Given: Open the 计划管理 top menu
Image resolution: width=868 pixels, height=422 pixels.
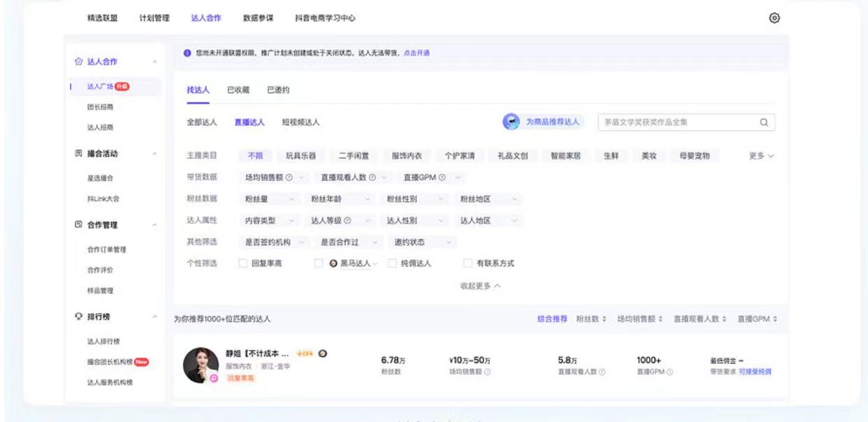Looking at the screenshot, I should [154, 18].
